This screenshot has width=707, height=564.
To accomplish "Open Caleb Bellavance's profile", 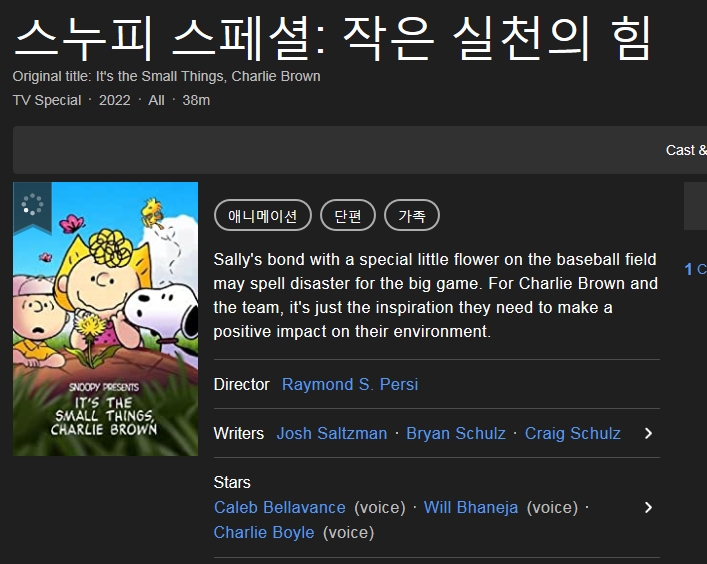I will pyautogui.click(x=280, y=507).
